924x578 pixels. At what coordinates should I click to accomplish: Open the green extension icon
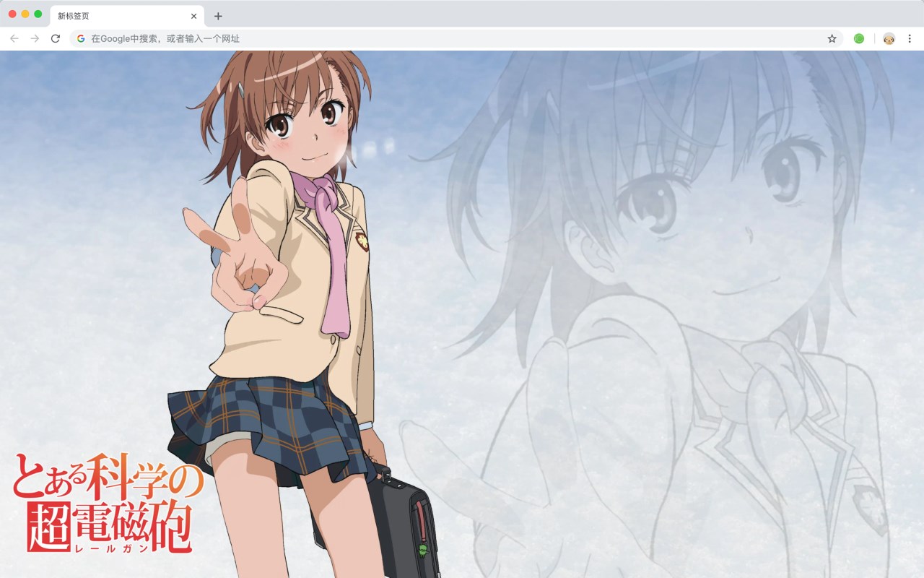coord(859,38)
